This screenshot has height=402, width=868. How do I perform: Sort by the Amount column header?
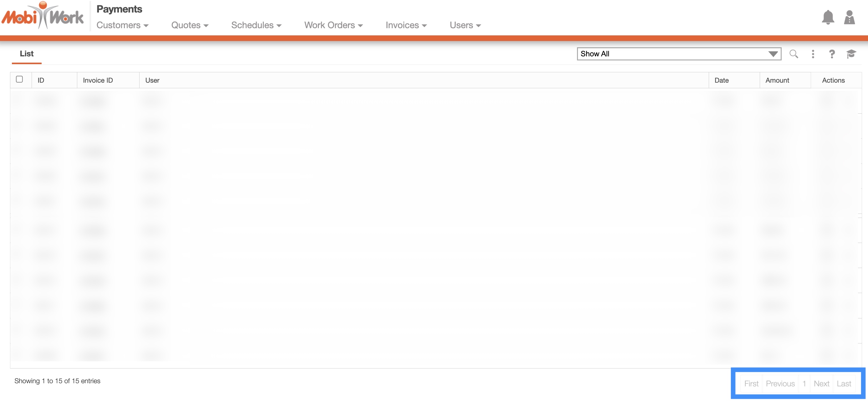coord(777,80)
